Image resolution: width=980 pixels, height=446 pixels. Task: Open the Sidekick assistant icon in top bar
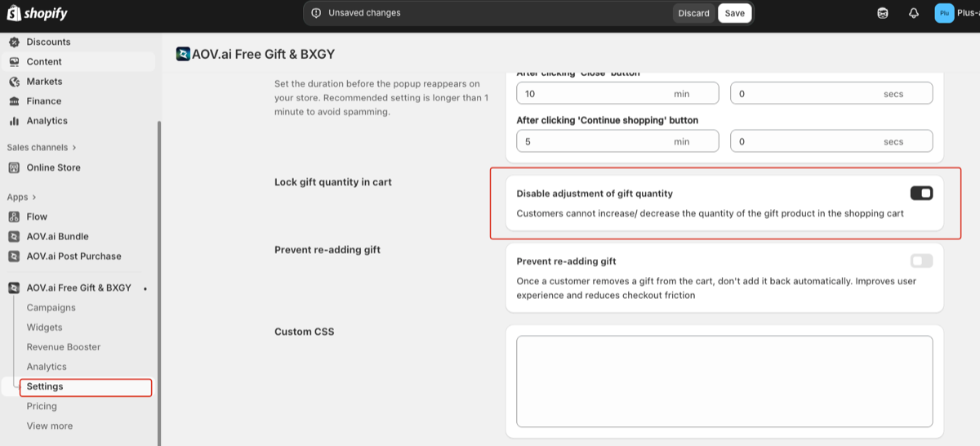coord(883,13)
